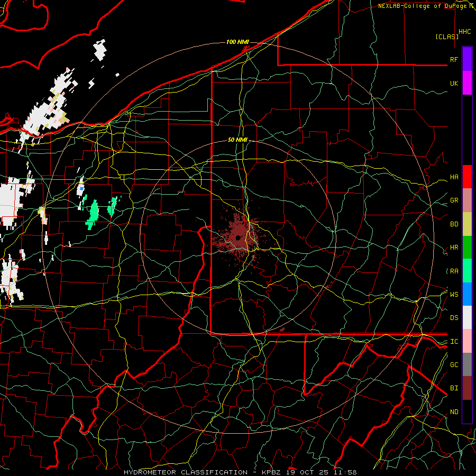The image size is (476, 476).
Task: Click the GC legend label
Action: pyautogui.click(x=454, y=364)
